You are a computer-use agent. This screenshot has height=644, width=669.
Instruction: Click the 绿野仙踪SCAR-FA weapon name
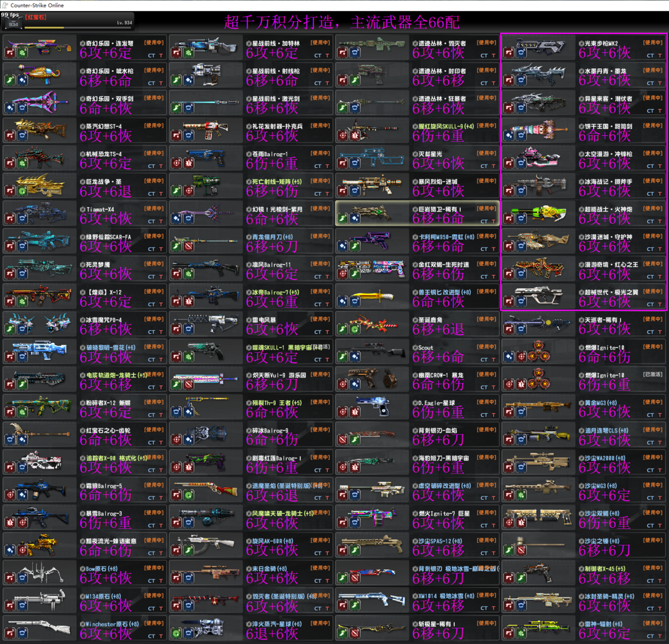coord(108,237)
